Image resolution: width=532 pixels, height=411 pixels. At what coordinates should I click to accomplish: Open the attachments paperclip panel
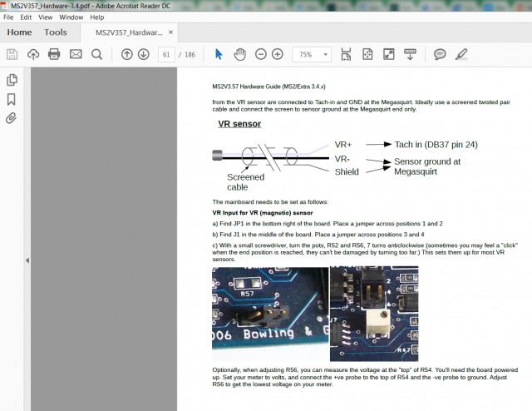[x=12, y=118]
